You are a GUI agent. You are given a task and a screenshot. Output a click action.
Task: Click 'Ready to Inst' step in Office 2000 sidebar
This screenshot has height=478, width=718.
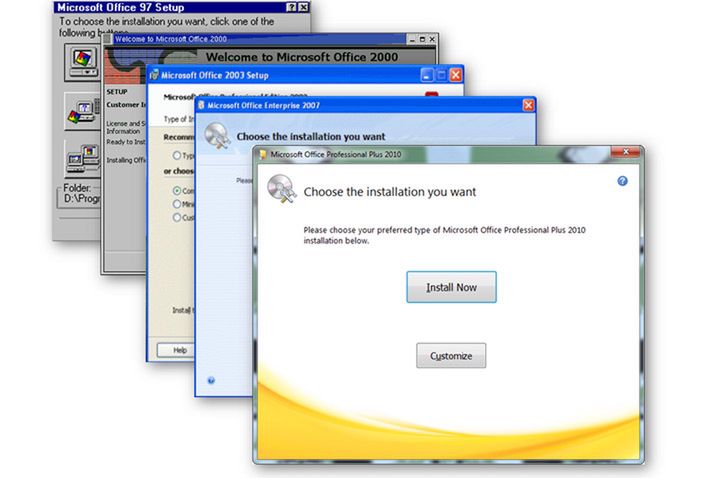click(x=125, y=142)
